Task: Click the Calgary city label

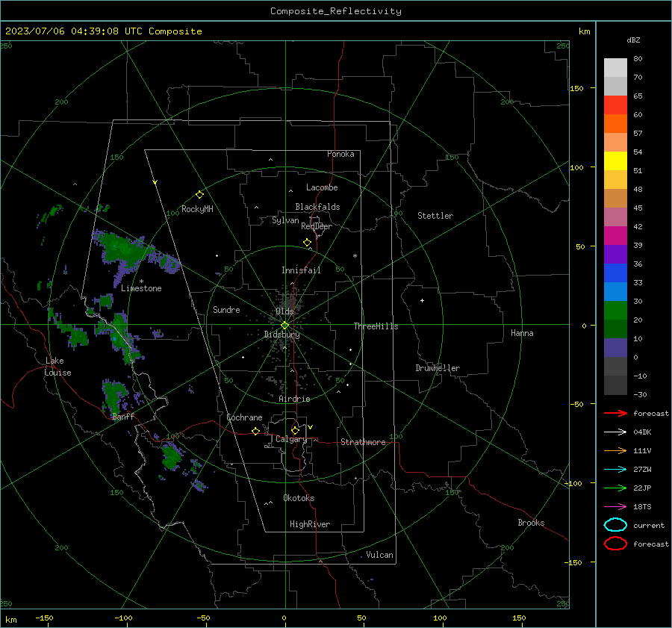Action: [x=291, y=439]
